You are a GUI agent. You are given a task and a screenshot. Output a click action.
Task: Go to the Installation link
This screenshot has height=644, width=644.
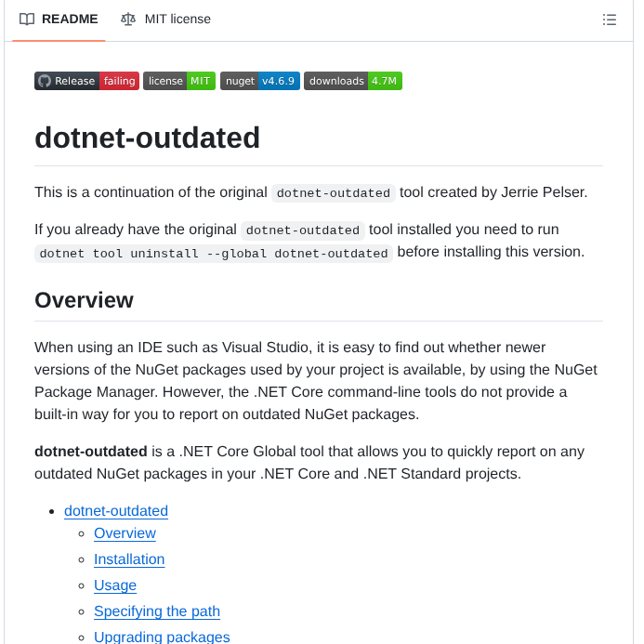pos(129,559)
